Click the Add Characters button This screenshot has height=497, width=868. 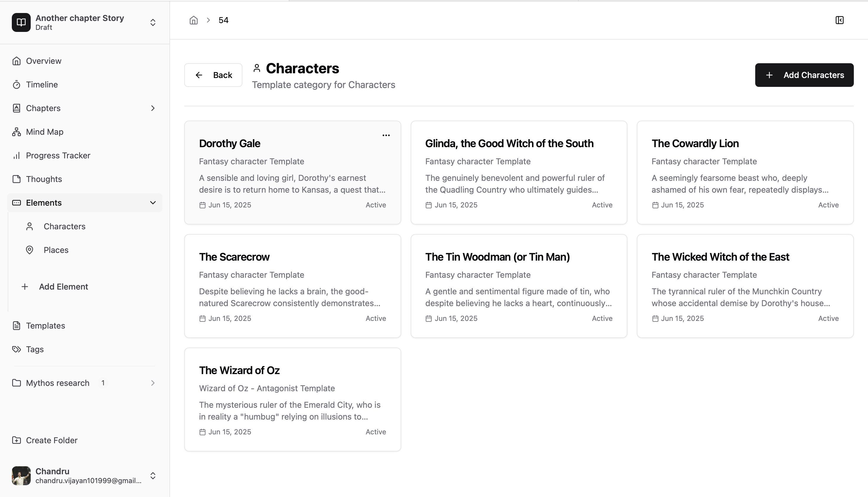tap(804, 75)
